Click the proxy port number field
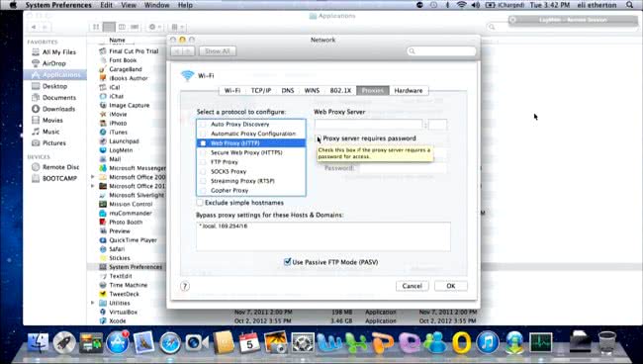This screenshot has width=643, height=364. 438,125
